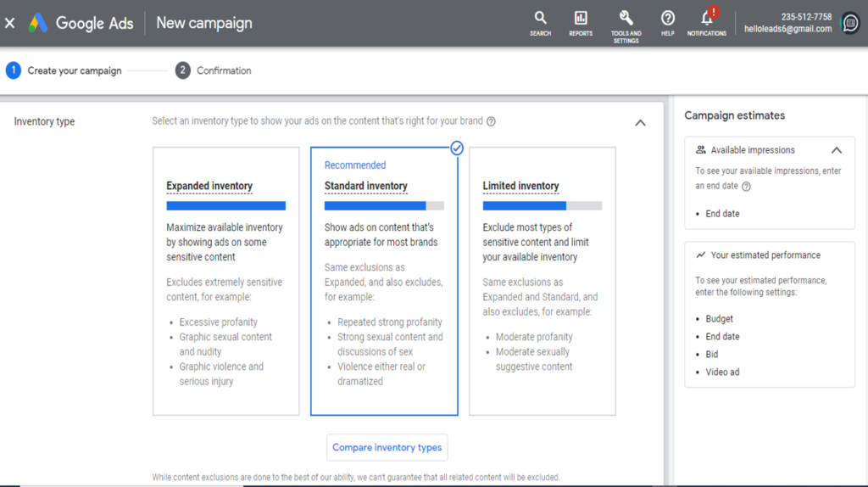Click the Compare inventory types button
Image resolution: width=868 pixels, height=487 pixels.
click(x=387, y=447)
